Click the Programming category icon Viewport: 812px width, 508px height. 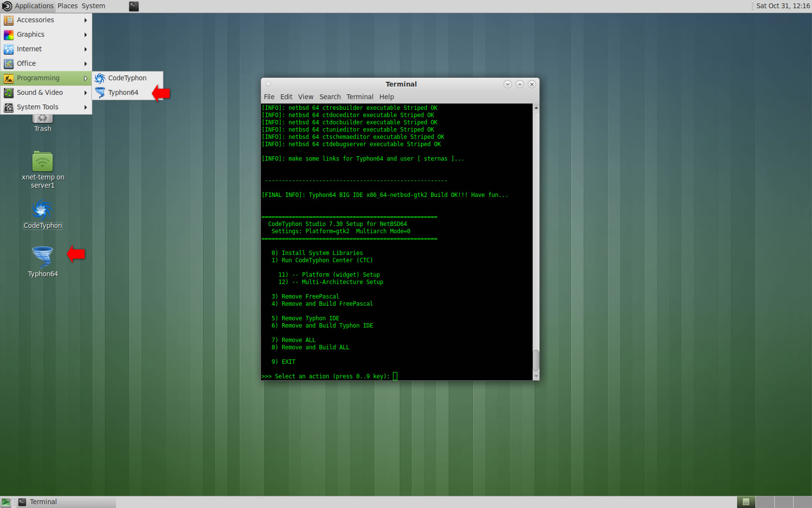9,78
